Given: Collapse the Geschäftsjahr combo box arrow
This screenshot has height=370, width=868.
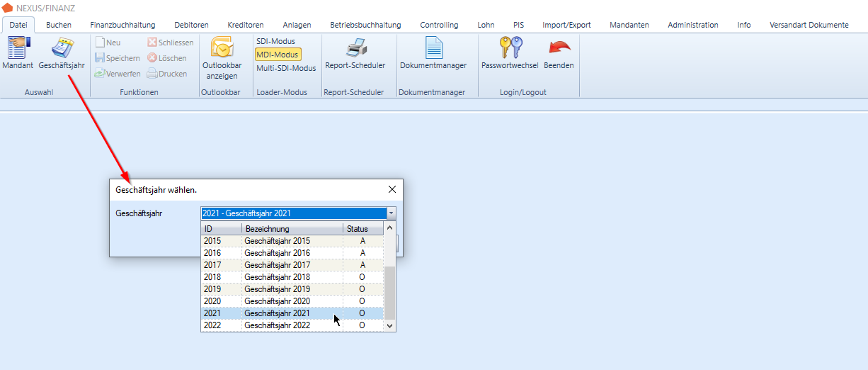Looking at the screenshot, I should tap(390, 213).
